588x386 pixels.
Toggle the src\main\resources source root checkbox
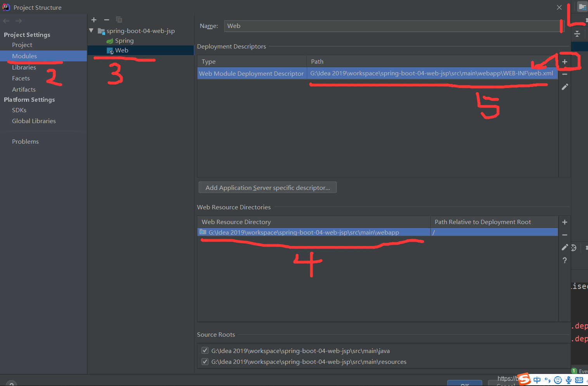click(x=205, y=362)
